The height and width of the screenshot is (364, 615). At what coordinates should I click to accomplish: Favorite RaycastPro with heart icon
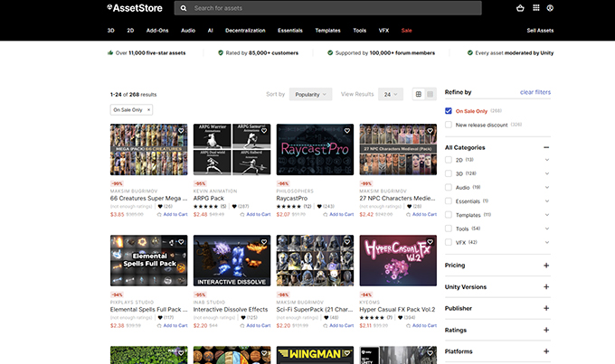click(347, 131)
